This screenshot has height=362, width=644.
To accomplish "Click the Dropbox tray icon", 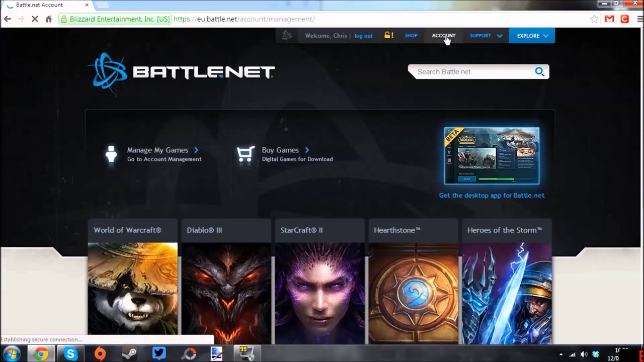I will (596, 354).
